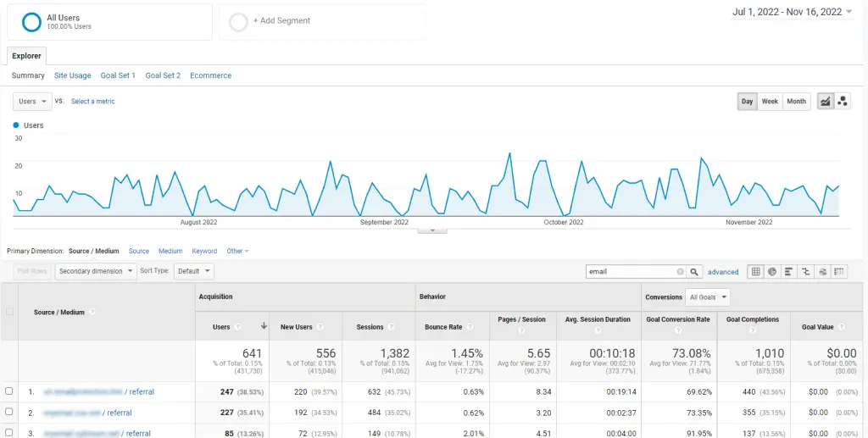Open help icon beside New Users

(x=320, y=327)
